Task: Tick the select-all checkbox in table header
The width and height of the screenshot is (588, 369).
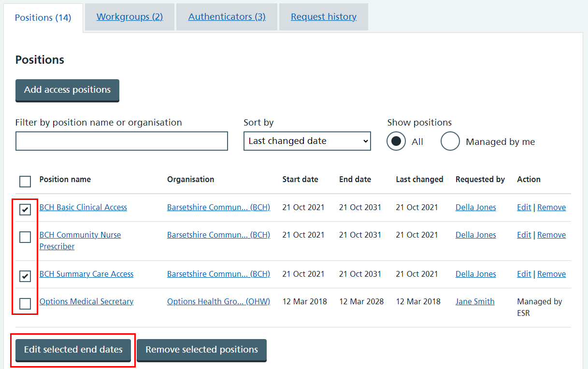Action: point(25,182)
